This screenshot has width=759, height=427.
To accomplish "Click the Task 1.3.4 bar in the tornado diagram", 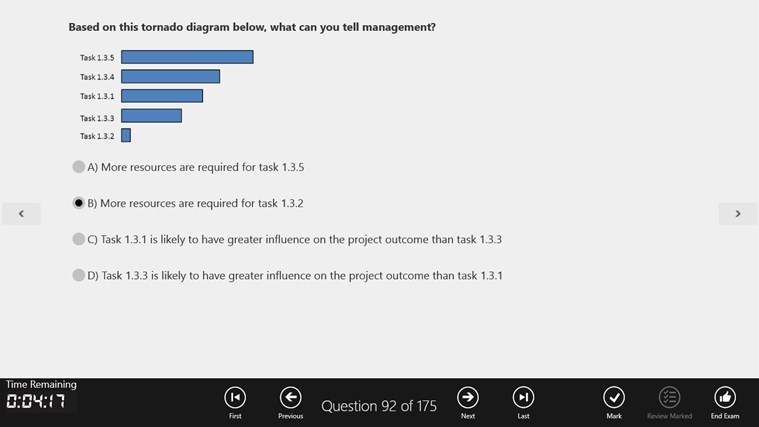I will [x=170, y=76].
